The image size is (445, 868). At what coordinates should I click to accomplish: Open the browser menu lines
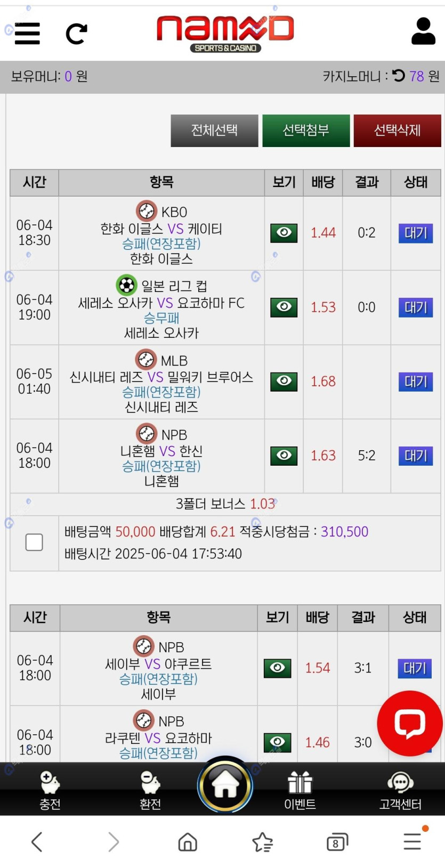[412, 841]
